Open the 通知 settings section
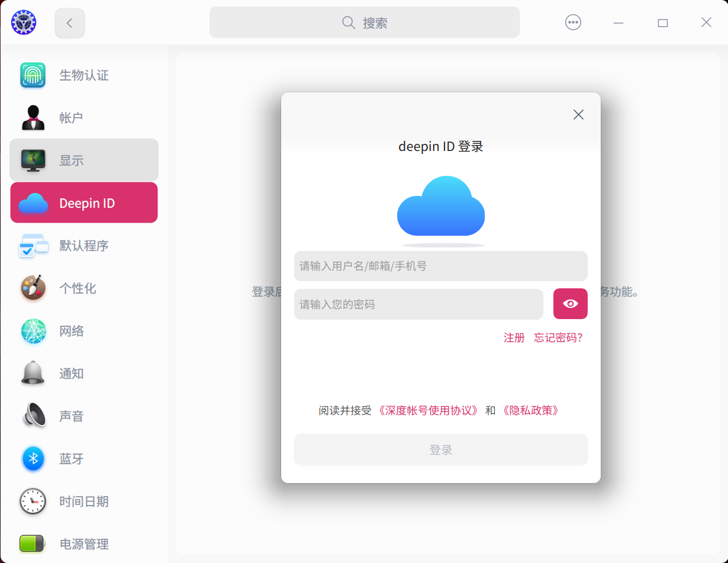The width and height of the screenshot is (728, 563). 84,374
